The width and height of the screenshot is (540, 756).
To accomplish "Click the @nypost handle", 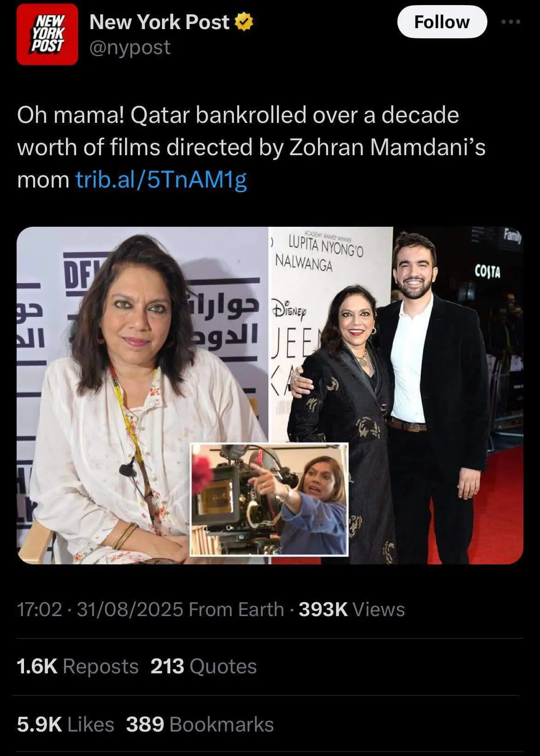I will tap(130, 48).
